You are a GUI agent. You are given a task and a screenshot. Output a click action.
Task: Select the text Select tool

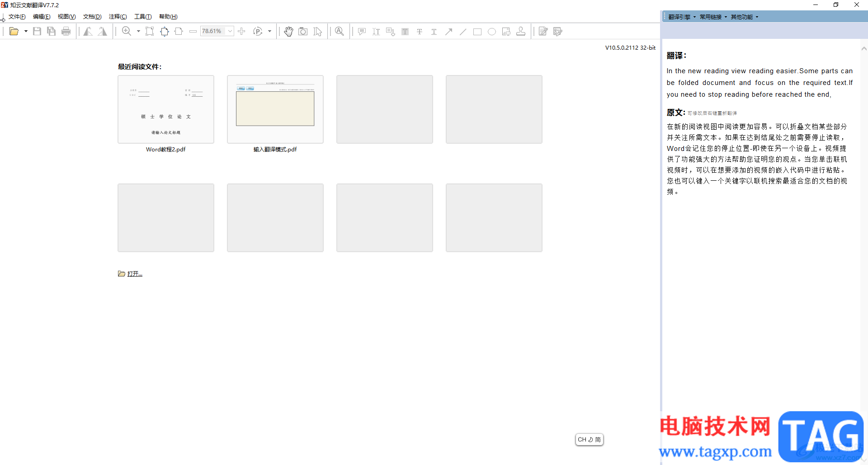point(318,31)
